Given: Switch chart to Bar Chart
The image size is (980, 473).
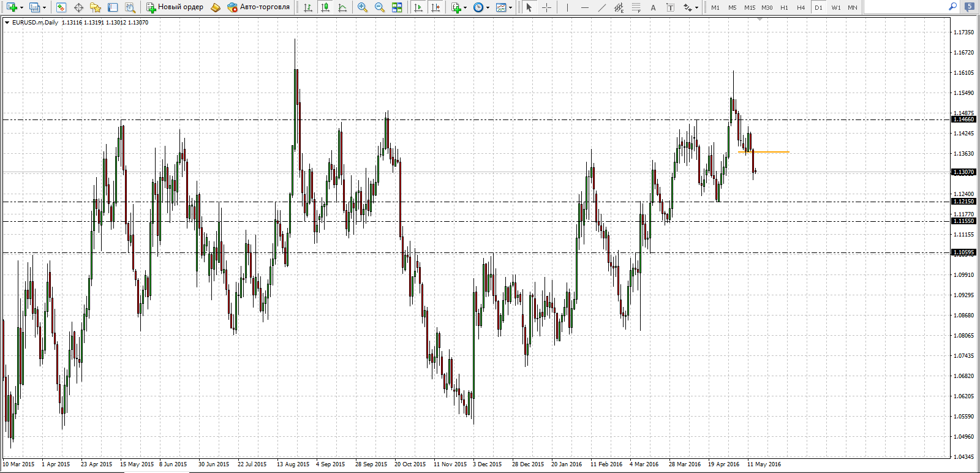Looking at the screenshot, I should coord(308,7).
